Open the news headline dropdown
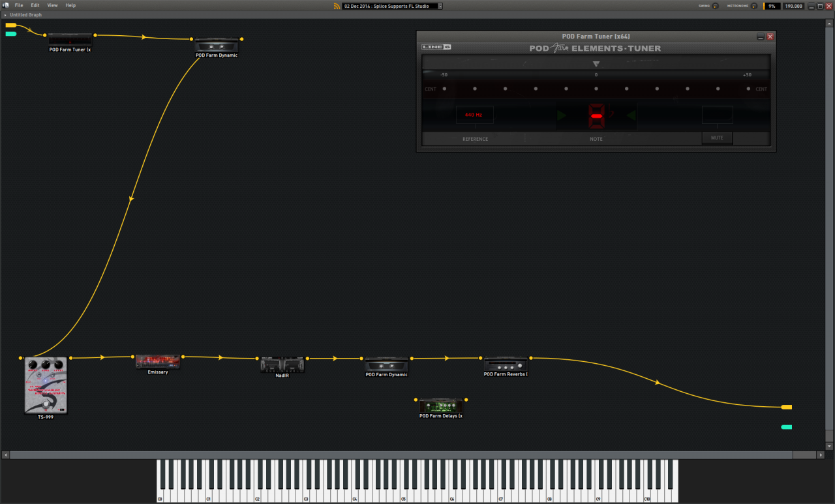The height and width of the screenshot is (504, 835). click(x=440, y=6)
